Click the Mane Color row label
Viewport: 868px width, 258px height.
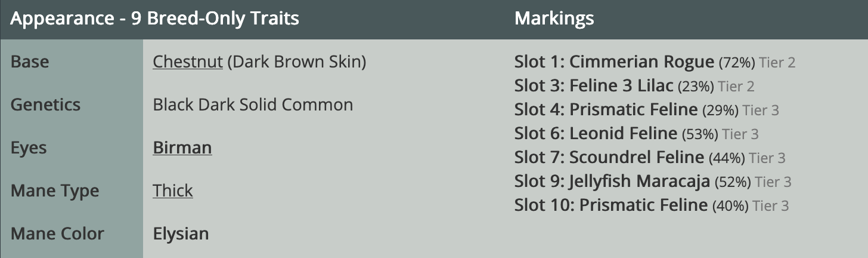click(x=57, y=234)
